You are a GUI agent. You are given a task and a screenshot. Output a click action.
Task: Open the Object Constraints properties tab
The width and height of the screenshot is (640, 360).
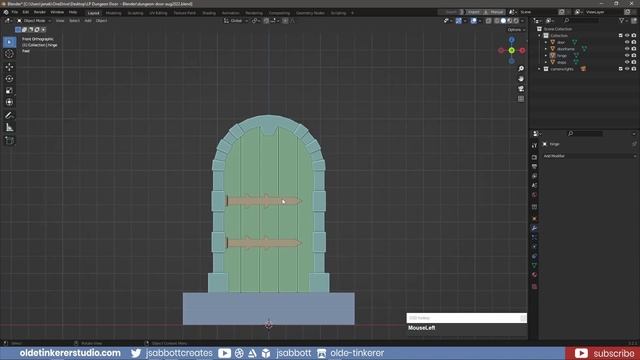[x=534, y=256]
